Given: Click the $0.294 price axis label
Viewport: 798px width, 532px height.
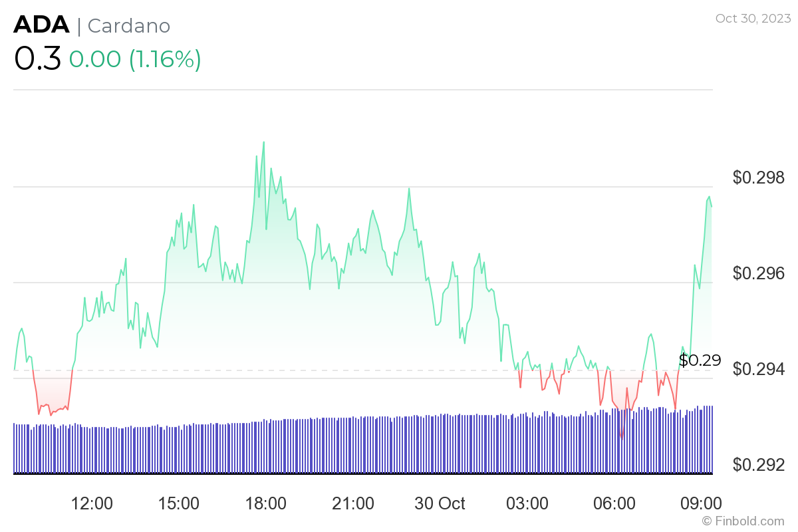Looking at the screenshot, I should 759,369.
